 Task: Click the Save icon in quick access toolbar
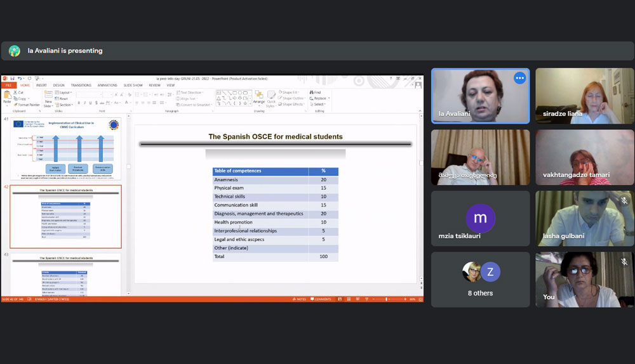tap(12, 79)
